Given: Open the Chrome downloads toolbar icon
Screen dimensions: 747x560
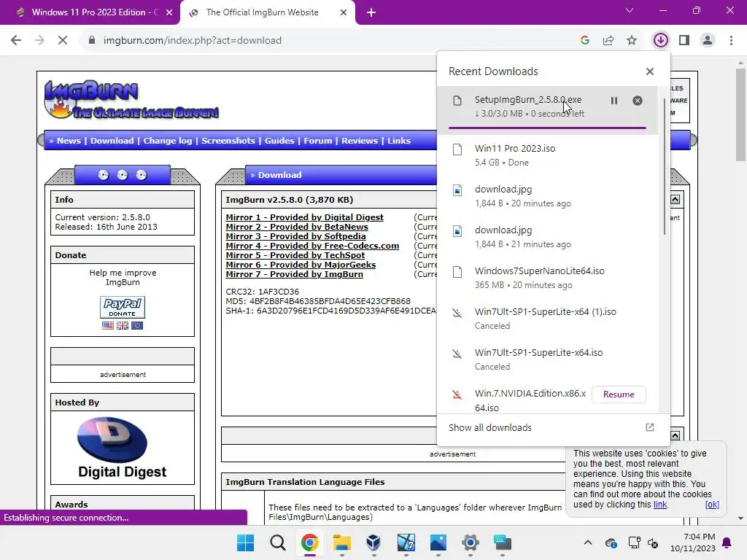Looking at the screenshot, I should 660,41.
